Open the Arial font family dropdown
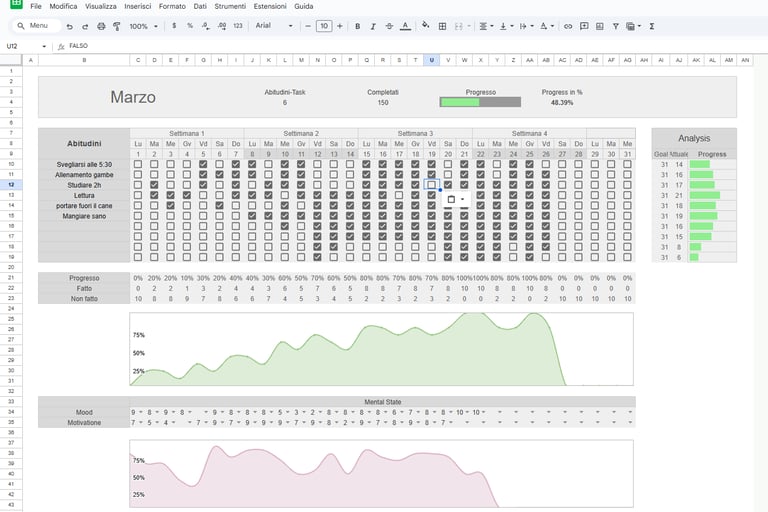Image resolution: width=768 pixels, height=512 pixels. click(x=274, y=26)
